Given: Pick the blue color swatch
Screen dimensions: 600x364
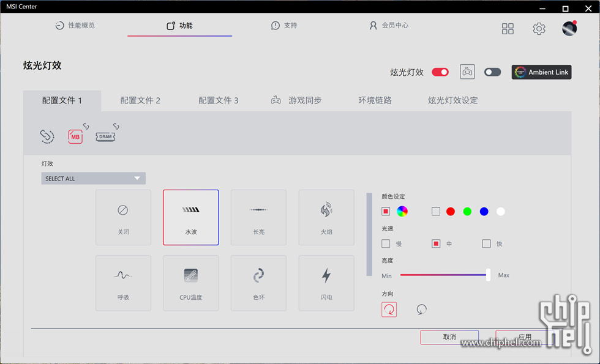Looking at the screenshot, I should coord(484,212).
